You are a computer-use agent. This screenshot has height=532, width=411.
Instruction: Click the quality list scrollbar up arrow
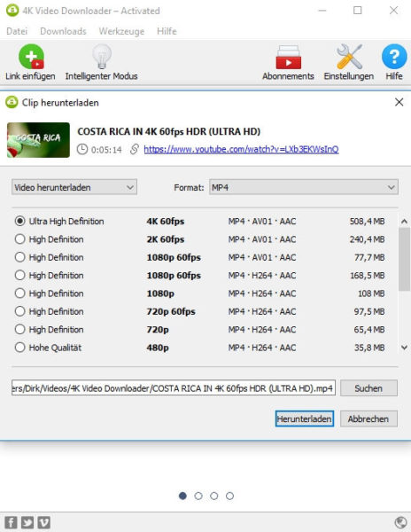[404, 222]
